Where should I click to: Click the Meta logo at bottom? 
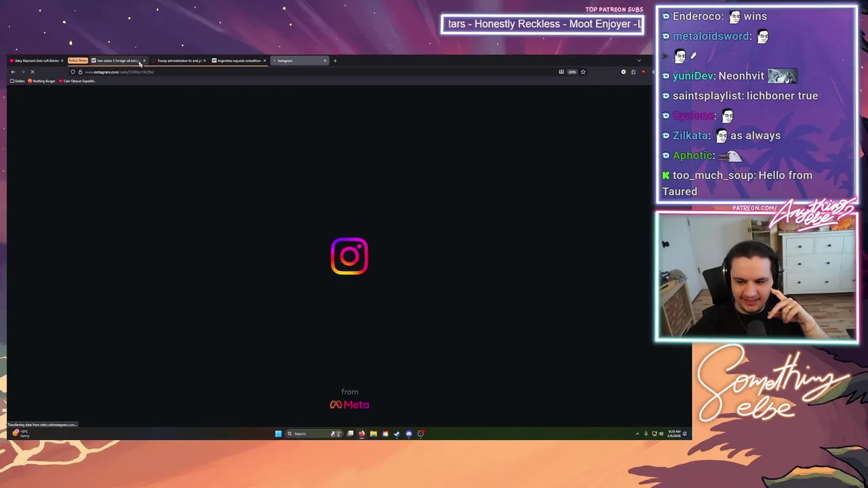point(349,405)
